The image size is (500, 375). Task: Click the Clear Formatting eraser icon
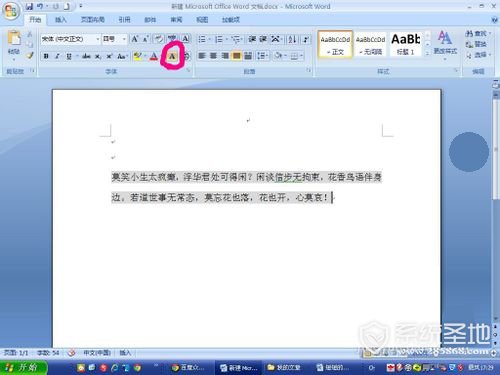(158, 39)
